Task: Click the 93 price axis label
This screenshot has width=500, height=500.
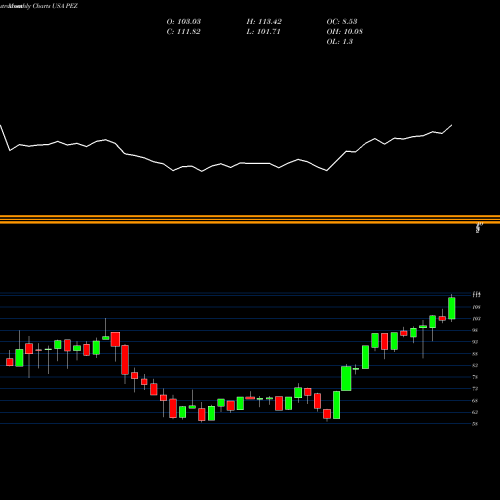Action: [x=475, y=342]
